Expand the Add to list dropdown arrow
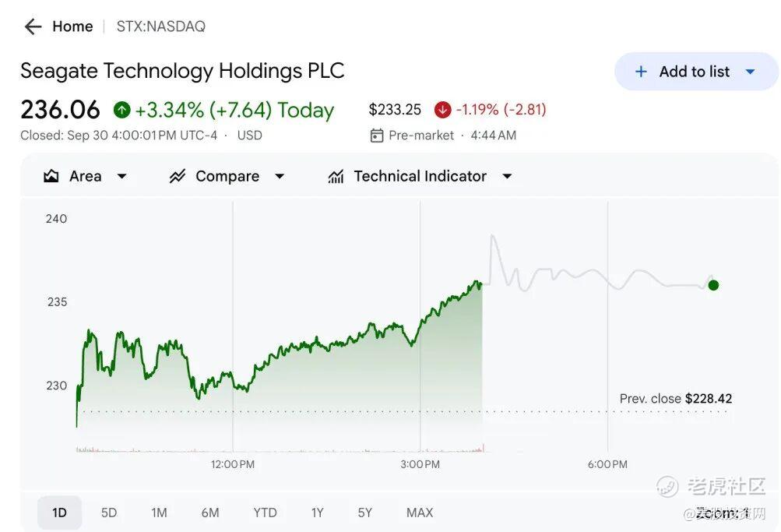Viewport: 781px width, 532px height. click(751, 72)
